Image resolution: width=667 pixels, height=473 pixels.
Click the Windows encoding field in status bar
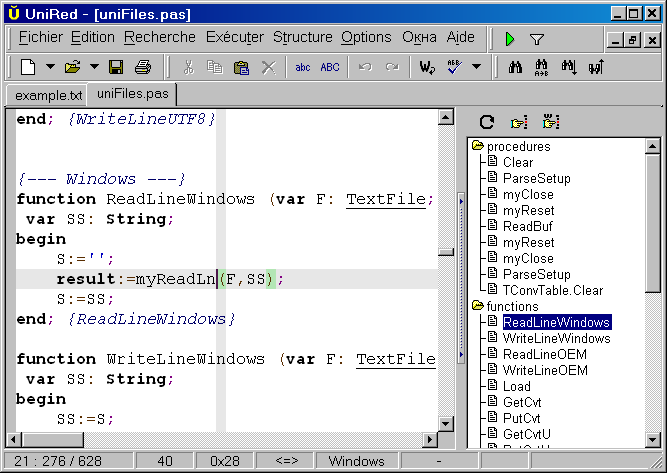point(356,461)
